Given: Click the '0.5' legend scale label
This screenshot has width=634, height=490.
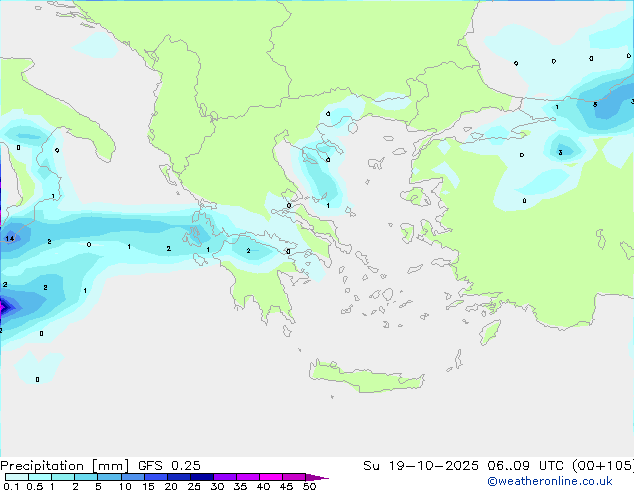Looking at the screenshot, I should pos(35,486).
